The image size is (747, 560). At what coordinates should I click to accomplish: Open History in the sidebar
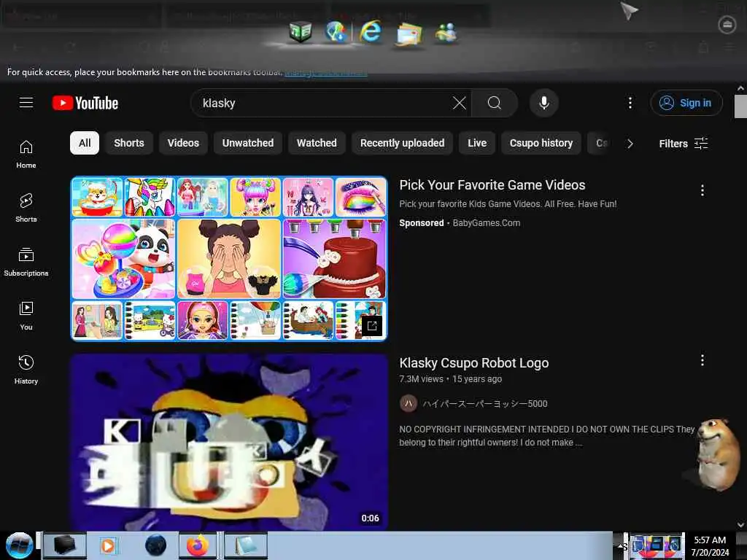pyautogui.click(x=26, y=370)
